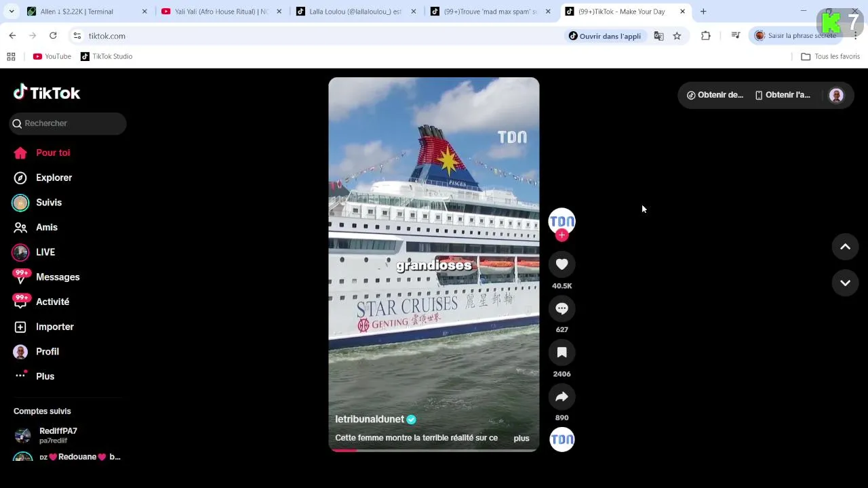
Task: Open the TikTok Studio bookmark
Action: (106, 56)
